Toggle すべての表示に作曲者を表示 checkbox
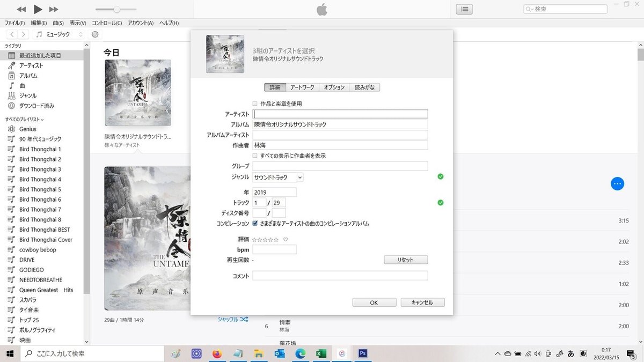This screenshot has width=644, height=362. [x=255, y=156]
